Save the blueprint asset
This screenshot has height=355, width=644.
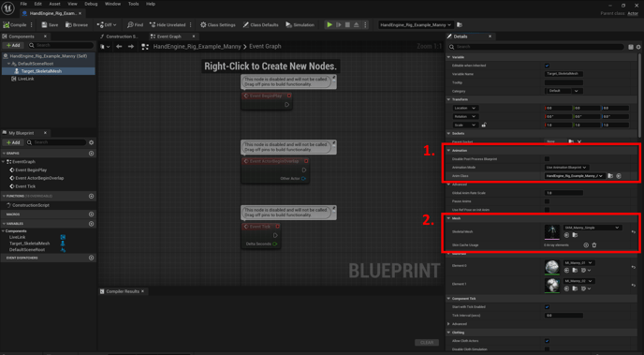pos(50,24)
